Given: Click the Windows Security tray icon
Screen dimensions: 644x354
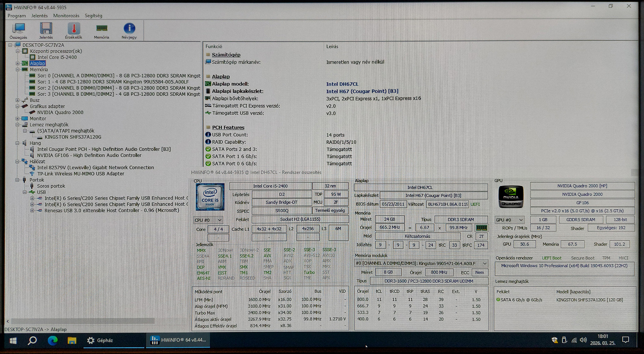Looking at the screenshot, I should pos(555,340).
